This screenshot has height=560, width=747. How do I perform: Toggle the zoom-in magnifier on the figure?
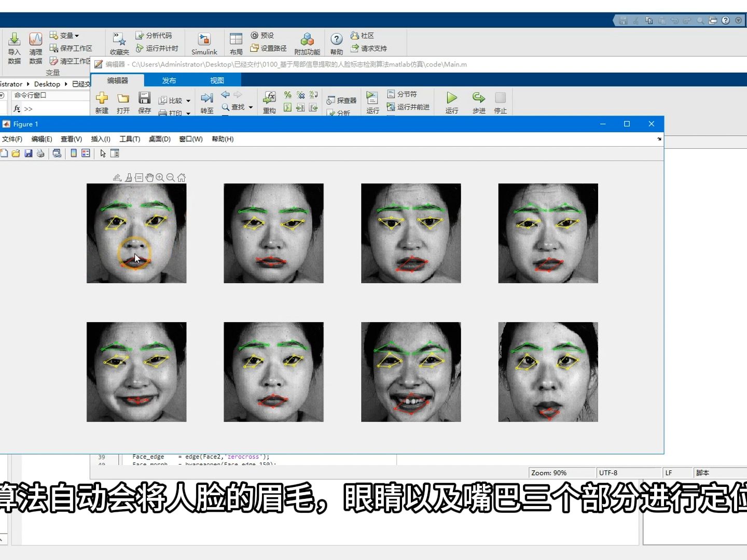(160, 177)
